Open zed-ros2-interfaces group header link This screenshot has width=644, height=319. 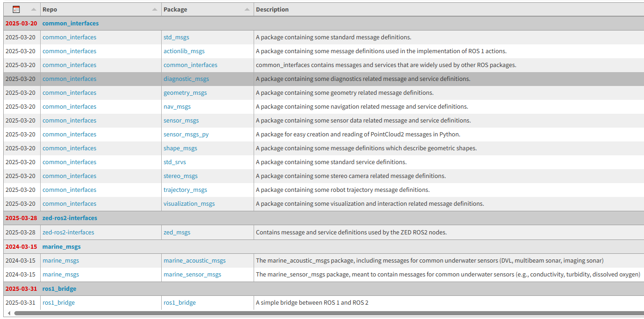coord(70,218)
